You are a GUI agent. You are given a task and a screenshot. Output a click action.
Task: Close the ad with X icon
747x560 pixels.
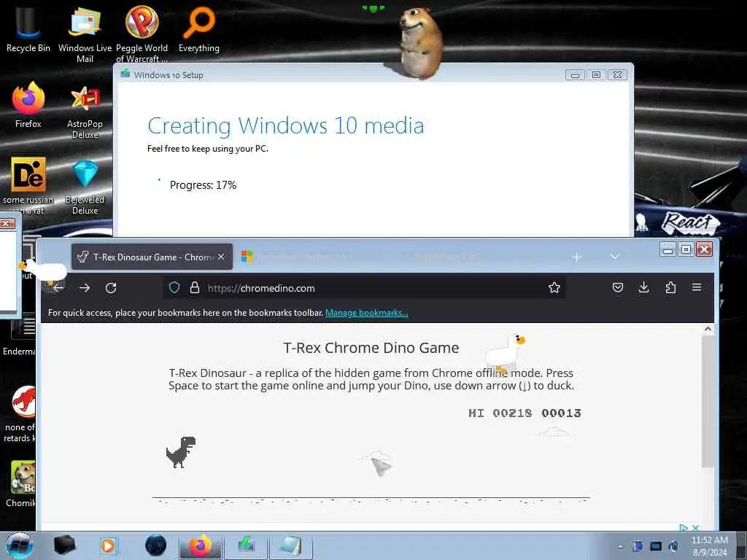coord(695,528)
